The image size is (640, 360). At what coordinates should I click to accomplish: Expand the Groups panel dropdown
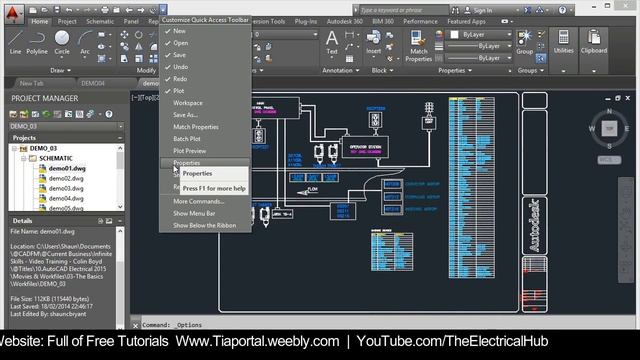531,70
